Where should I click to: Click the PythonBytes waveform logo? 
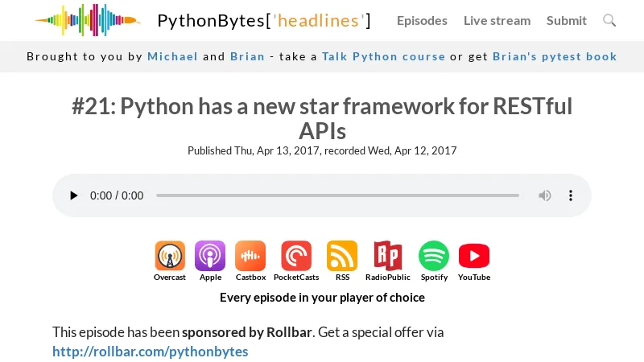point(87,20)
